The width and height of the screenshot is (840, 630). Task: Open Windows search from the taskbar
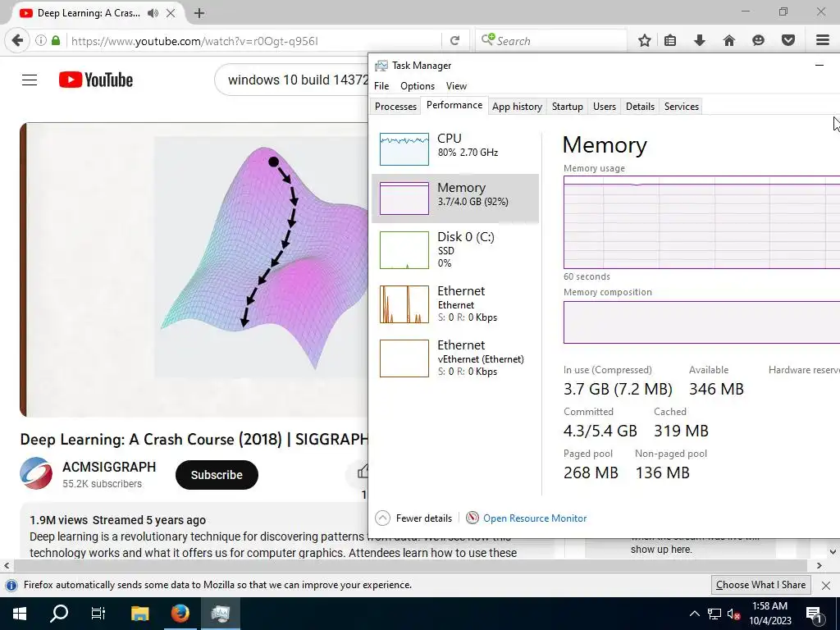tap(58, 614)
